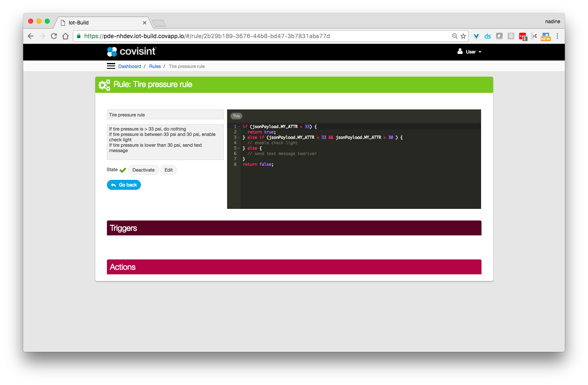Screen dimensions: 588x385
Task: Collapse the else block fold at line 5
Action: [239, 148]
